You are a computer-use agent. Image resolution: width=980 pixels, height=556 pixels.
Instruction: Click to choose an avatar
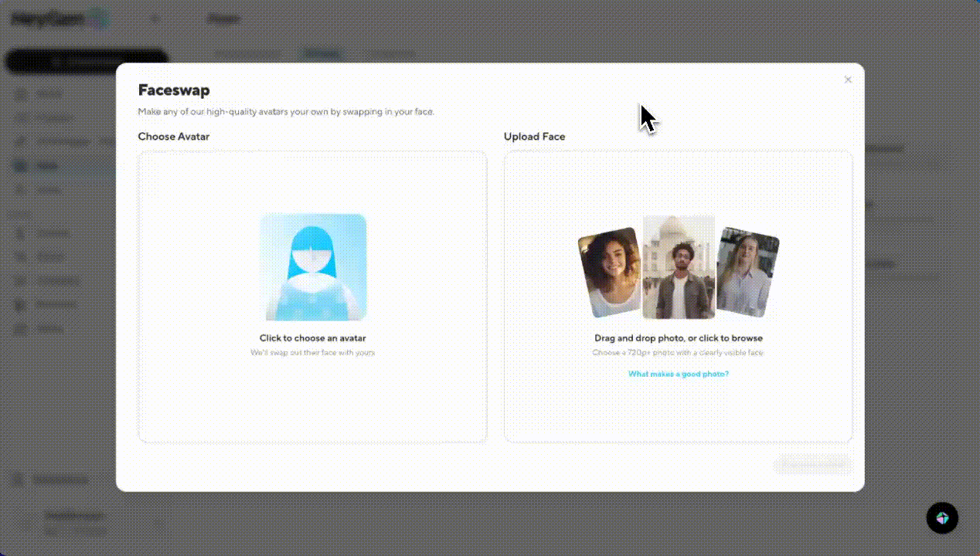coord(312,297)
